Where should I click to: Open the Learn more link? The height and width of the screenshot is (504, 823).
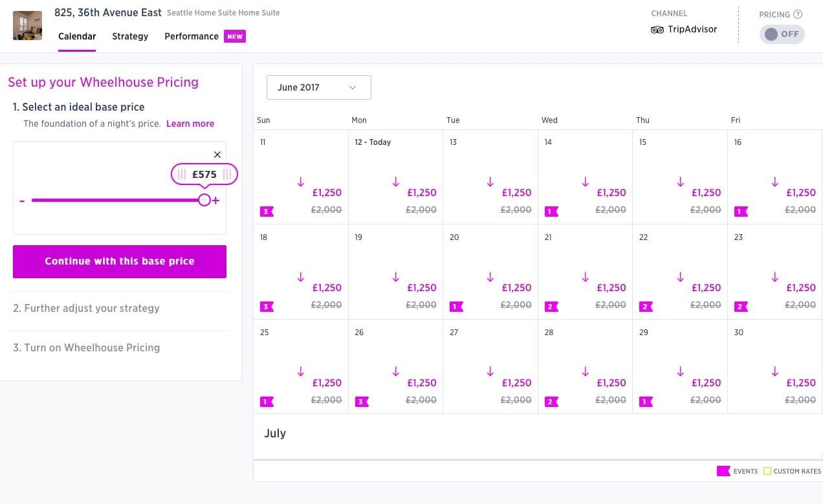point(190,124)
